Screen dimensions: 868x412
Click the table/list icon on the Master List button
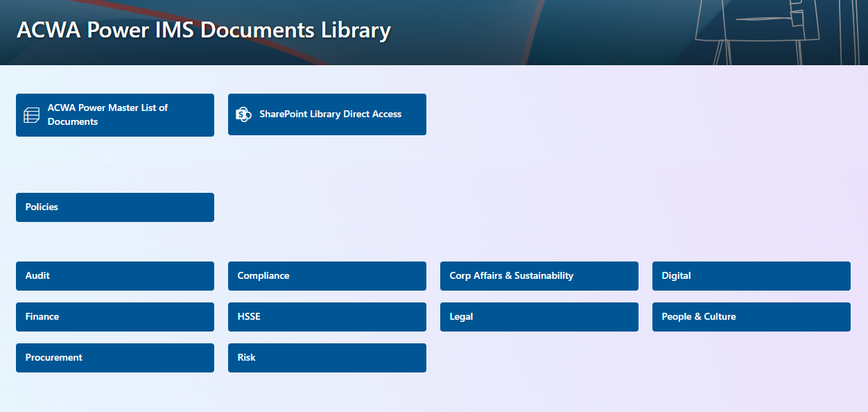click(x=31, y=114)
